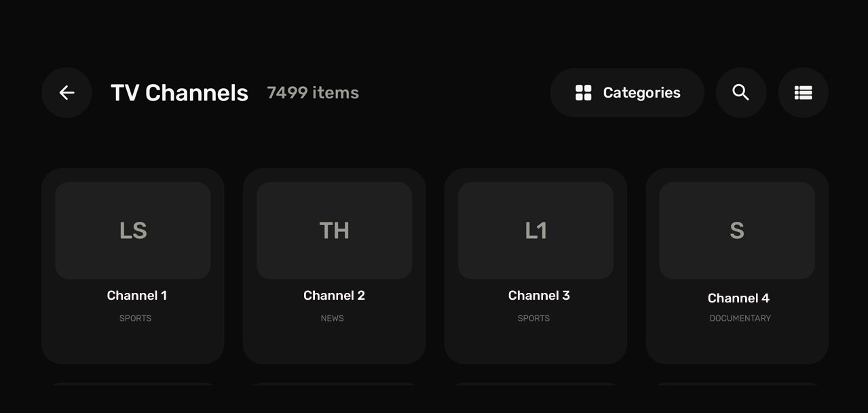The width and height of the screenshot is (868, 413).
Task: Open the Categories filter button
Action: click(x=627, y=93)
